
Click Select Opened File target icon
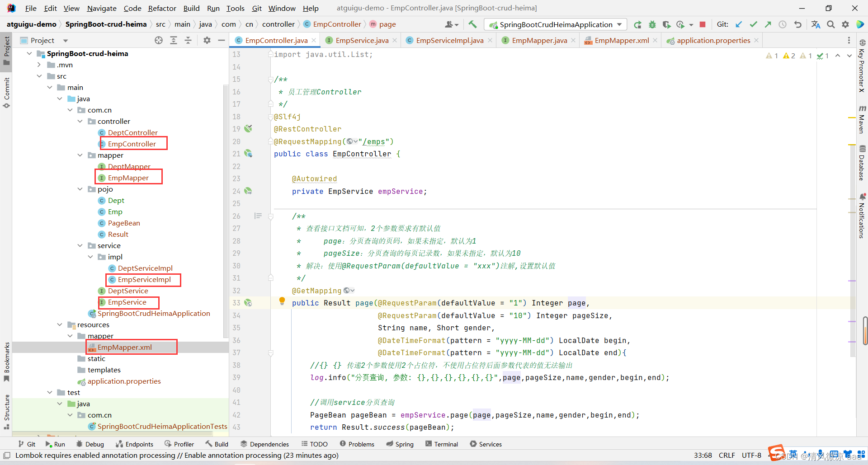pos(159,40)
